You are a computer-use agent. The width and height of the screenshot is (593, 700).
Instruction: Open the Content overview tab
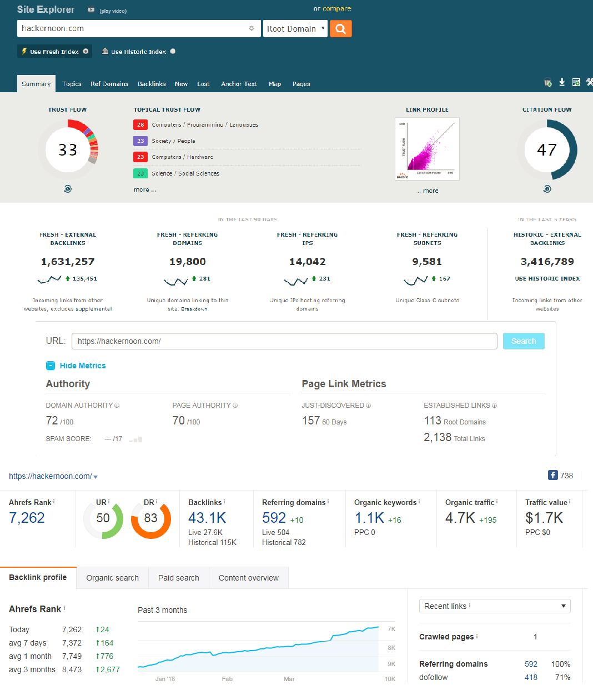pyautogui.click(x=249, y=578)
